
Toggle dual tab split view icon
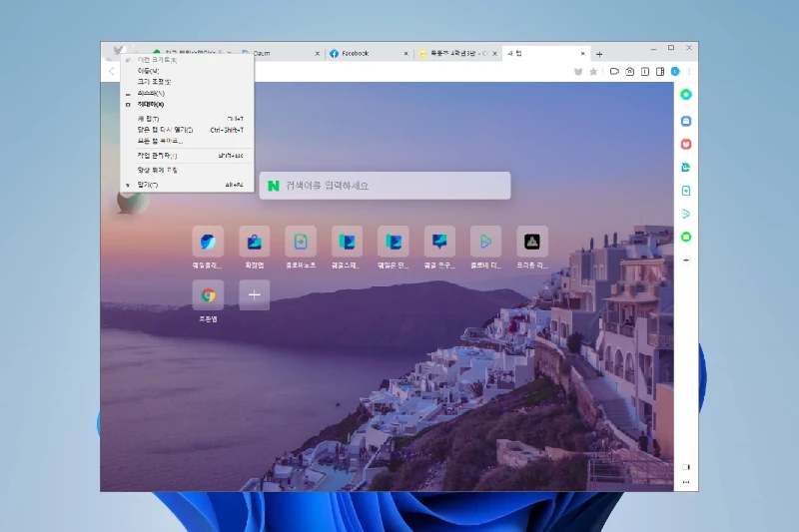click(645, 72)
